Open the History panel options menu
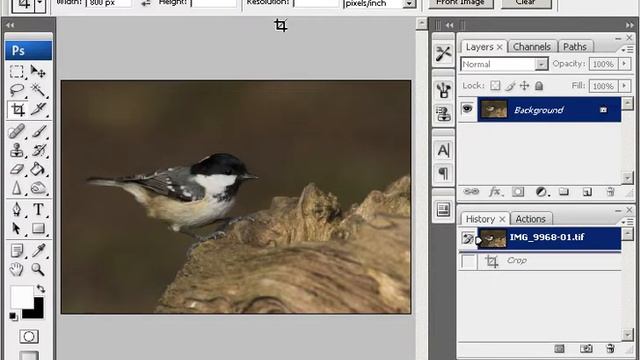The height and width of the screenshot is (360, 640). (x=627, y=222)
